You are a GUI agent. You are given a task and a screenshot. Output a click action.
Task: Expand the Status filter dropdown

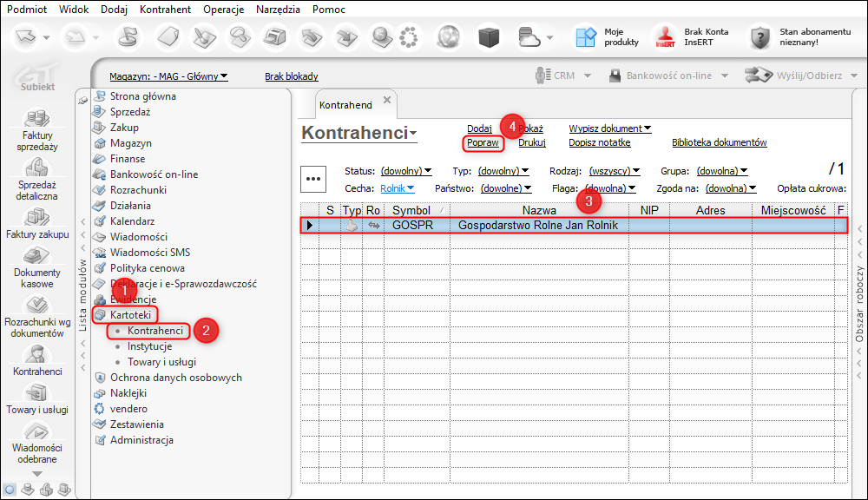[404, 171]
